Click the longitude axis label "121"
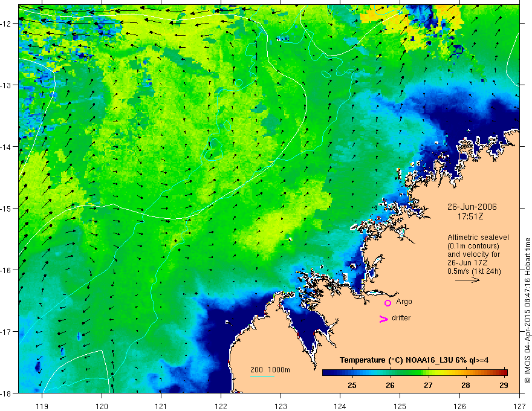Screen dimensions: 532x411 [161, 406]
